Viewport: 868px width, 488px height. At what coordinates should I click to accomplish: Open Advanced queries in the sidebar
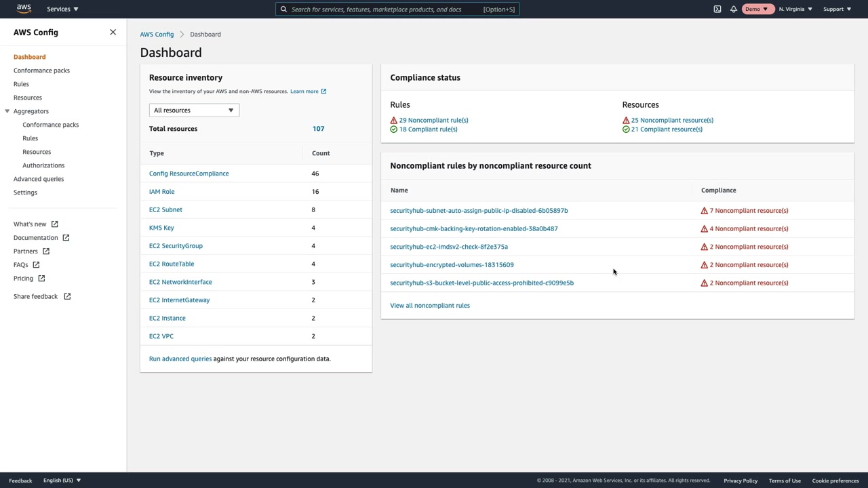click(39, 179)
